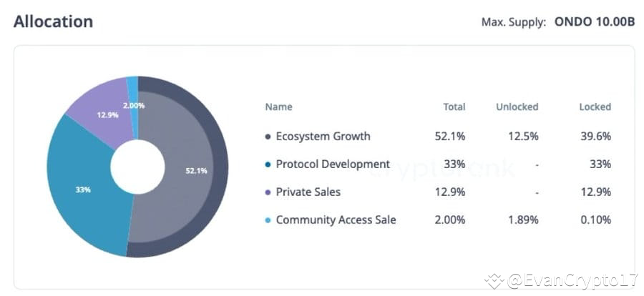Open the Ecosystem Growth row label
Image resolution: width=644 pixels, height=296 pixels.
[323, 137]
